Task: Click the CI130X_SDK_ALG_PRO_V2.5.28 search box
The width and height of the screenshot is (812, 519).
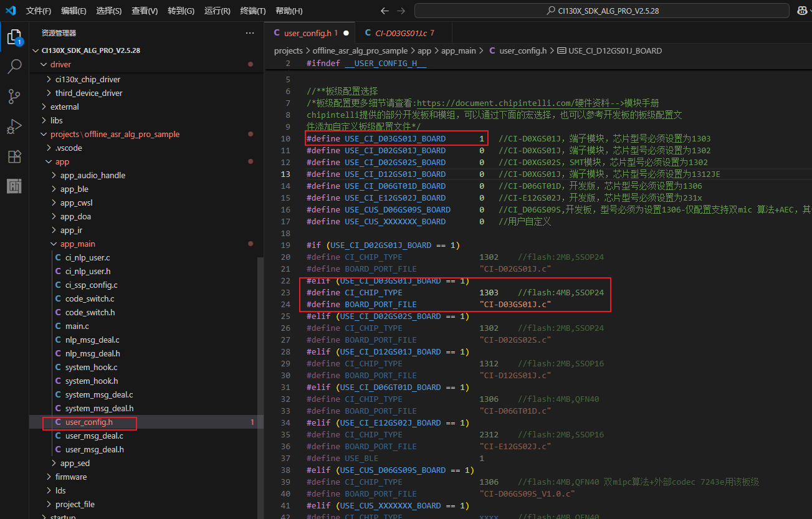Action: pyautogui.click(x=602, y=11)
